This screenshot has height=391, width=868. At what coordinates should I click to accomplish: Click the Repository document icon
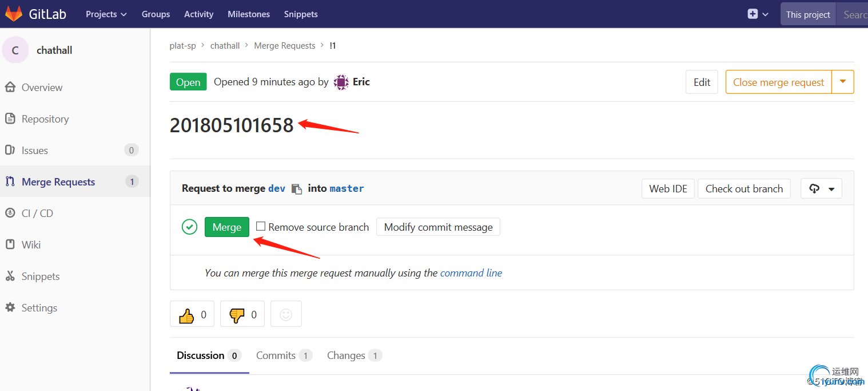(x=10, y=119)
